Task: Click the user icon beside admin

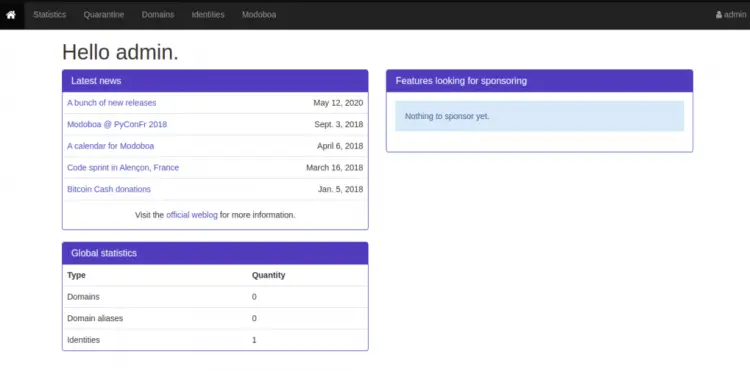Action: point(718,15)
